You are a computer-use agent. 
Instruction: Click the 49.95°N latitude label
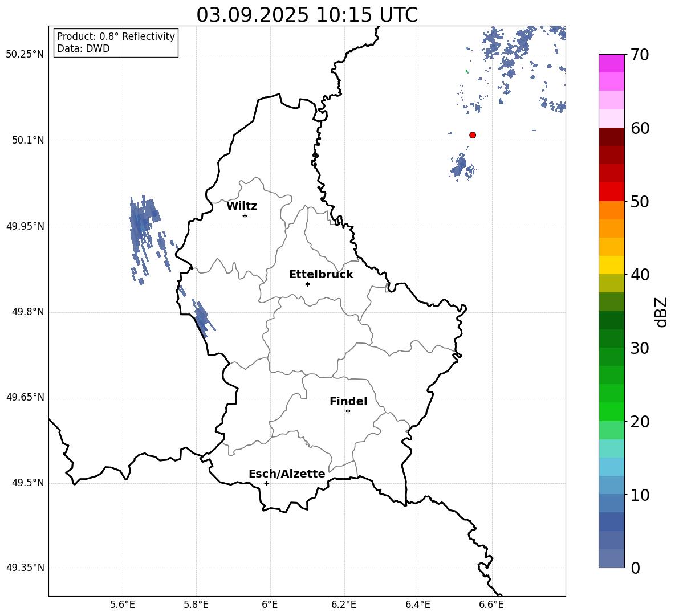pyautogui.click(x=25, y=226)
